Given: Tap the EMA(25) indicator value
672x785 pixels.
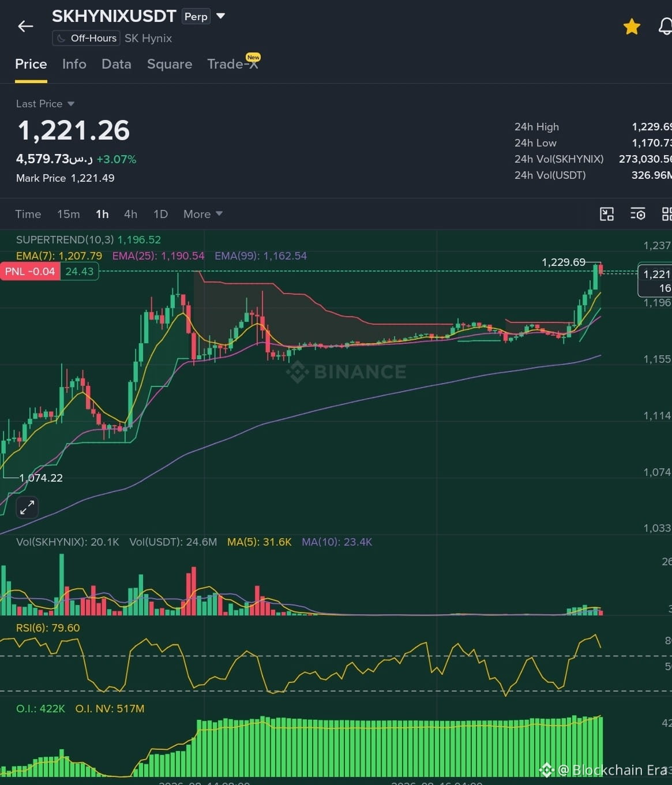Looking at the screenshot, I should [x=158, y=256].
